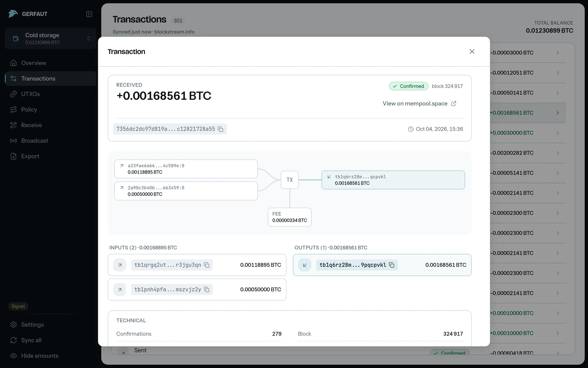Click the 301 transactions count badge
588x368 pixels.
[178, 21]
